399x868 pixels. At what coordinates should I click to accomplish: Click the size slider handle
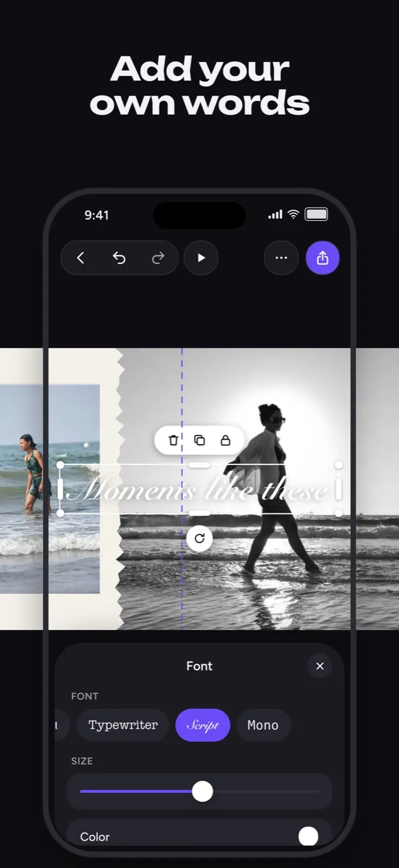203,791
